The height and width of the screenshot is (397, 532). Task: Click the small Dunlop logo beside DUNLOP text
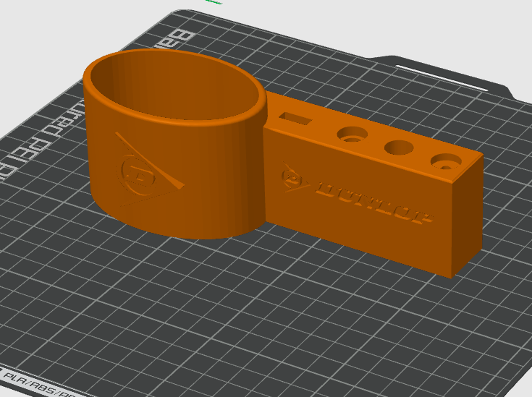click(x=295, y=178)
